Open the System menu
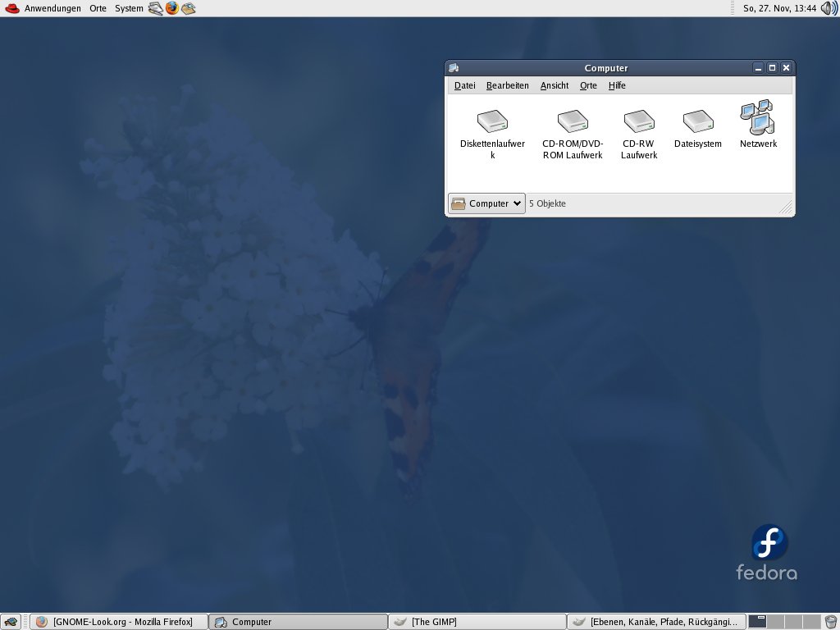840x630 pixels. [129, 8]
